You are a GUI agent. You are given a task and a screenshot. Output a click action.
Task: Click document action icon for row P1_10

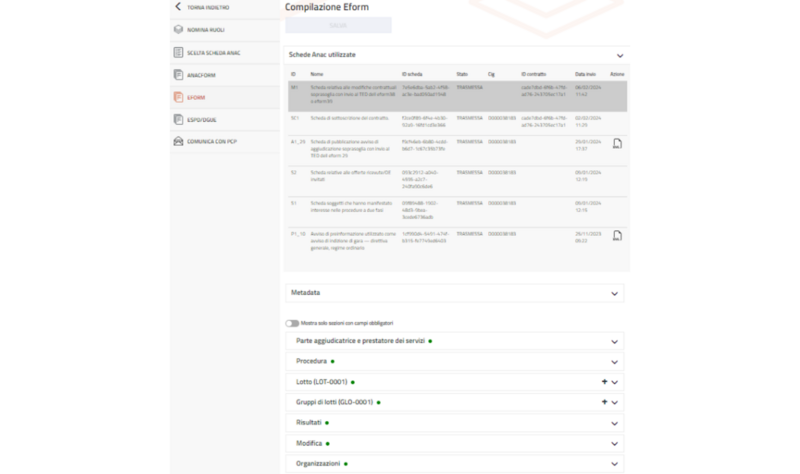click(617, 235)
